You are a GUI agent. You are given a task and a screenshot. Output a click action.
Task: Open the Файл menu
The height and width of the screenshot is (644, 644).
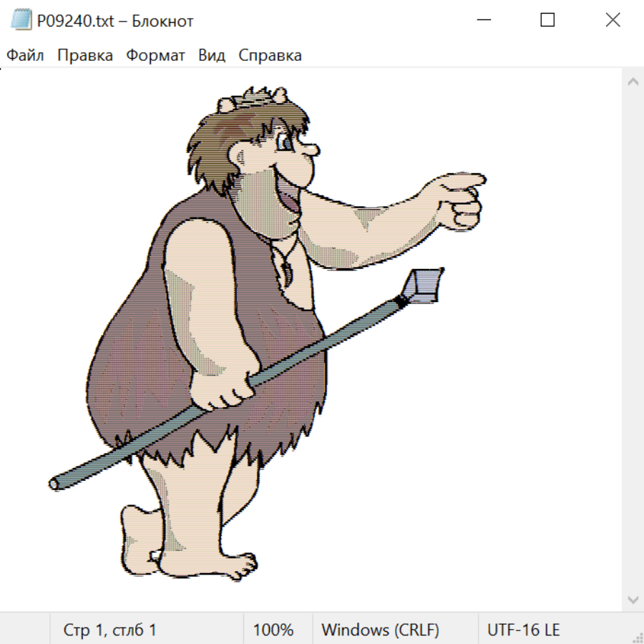[x=25, y=56]
